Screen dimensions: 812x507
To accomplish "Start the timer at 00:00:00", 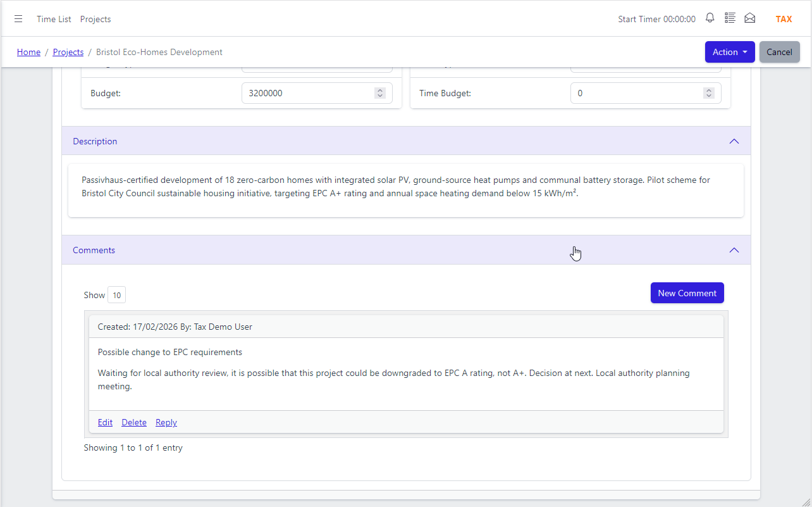I will pos(656,19).
